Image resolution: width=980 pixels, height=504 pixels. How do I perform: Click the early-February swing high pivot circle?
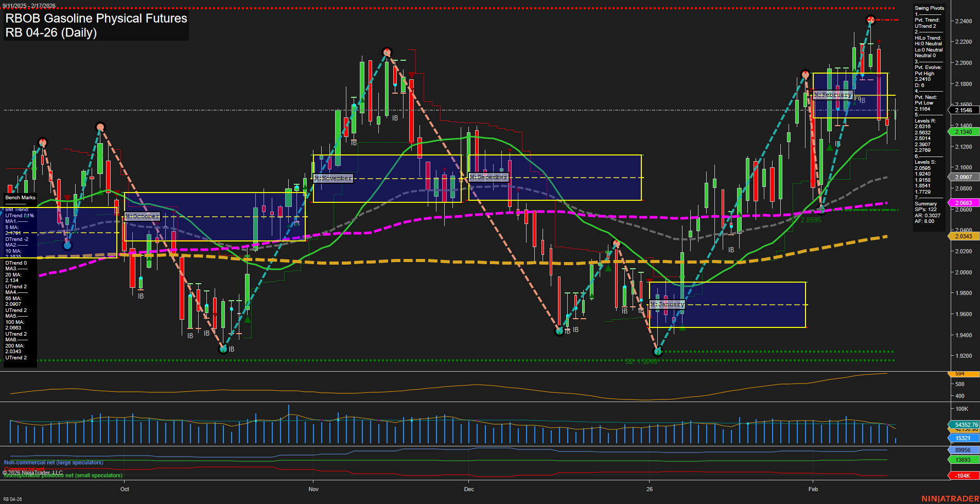[x=806, y=74]
